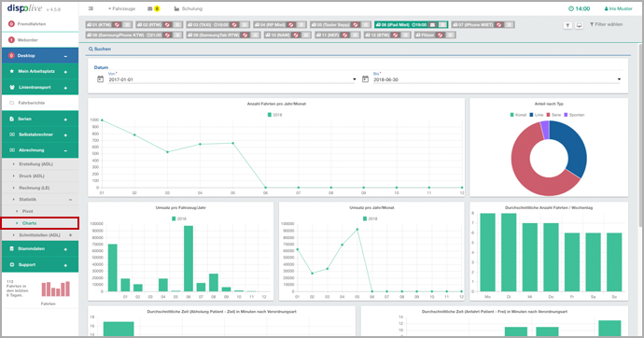
Task: Open the Von date calendar icon
Action: click(x=100, y=78)
